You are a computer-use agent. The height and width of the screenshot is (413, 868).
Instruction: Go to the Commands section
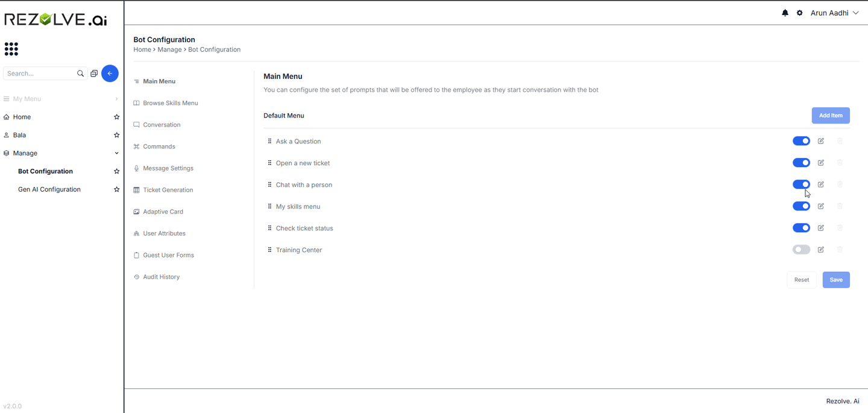pos(154,147)
